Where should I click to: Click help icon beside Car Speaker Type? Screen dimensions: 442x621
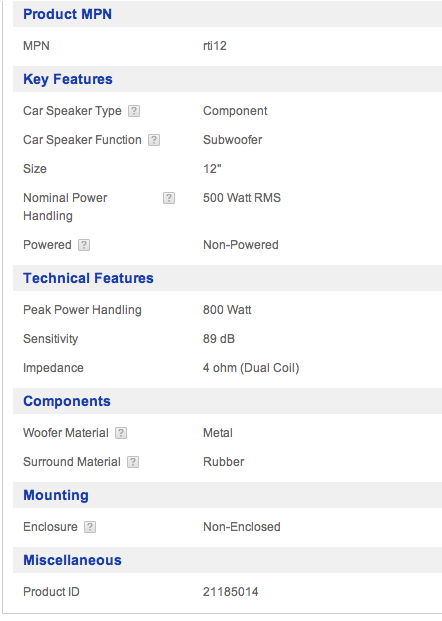[x=134, y=111]
